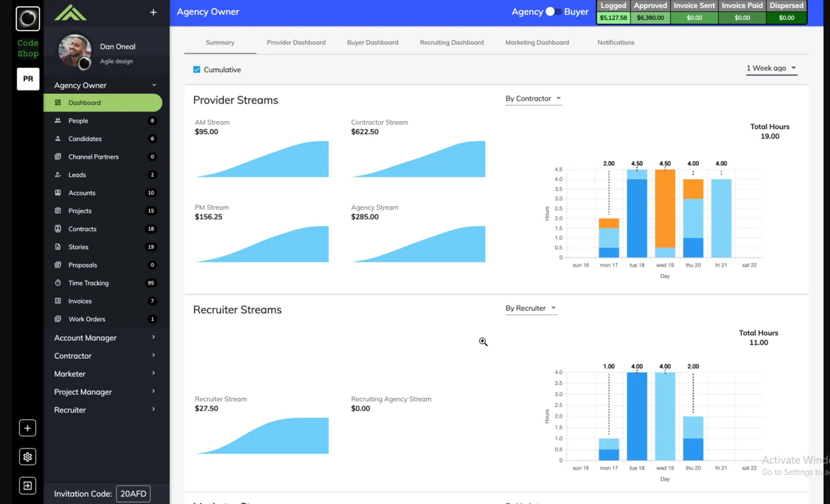The image size is (830, 504).
Task: Click the Invoices icon in sidebar
Action: click(x=58, y=301)
